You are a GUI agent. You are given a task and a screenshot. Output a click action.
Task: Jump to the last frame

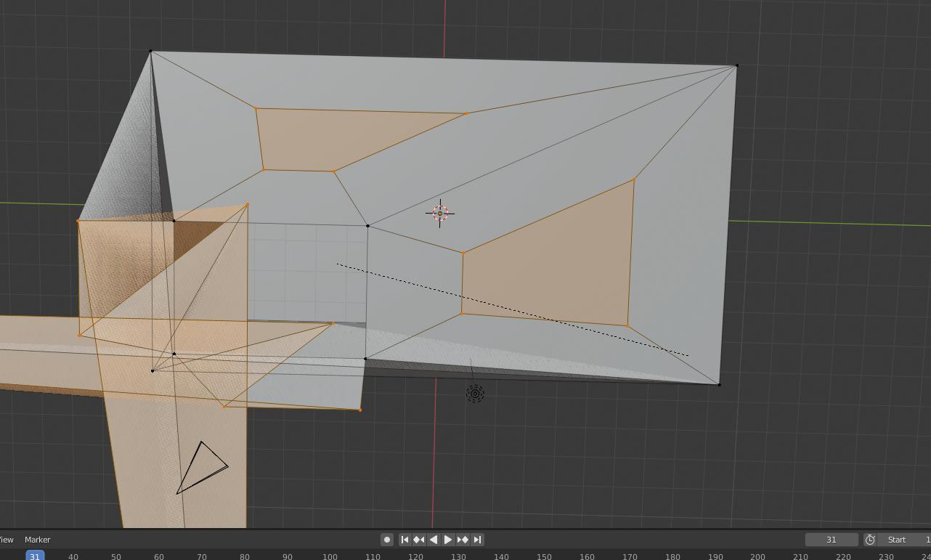point(477,540)
